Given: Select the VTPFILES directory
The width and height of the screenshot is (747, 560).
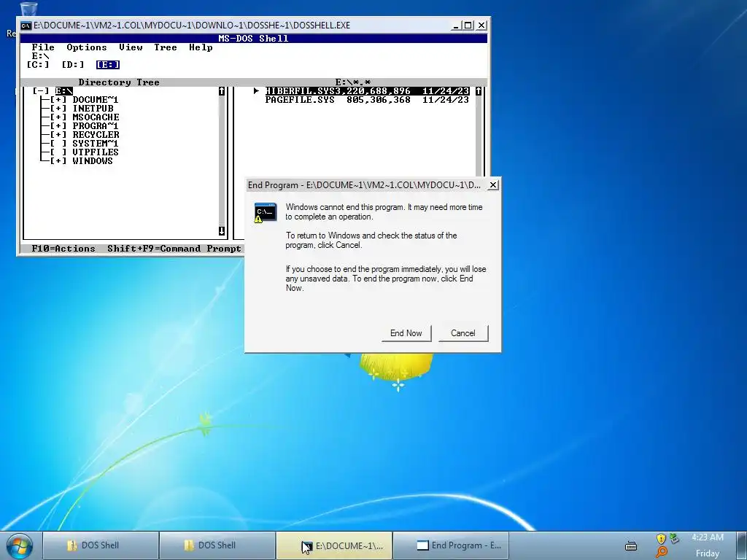Looking at the screenshot, I should pyautogui.click(x=96, y=152).
